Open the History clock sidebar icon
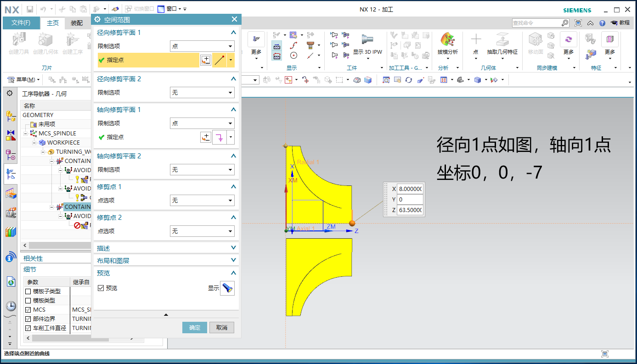The image size is (637, 364). 11,306
